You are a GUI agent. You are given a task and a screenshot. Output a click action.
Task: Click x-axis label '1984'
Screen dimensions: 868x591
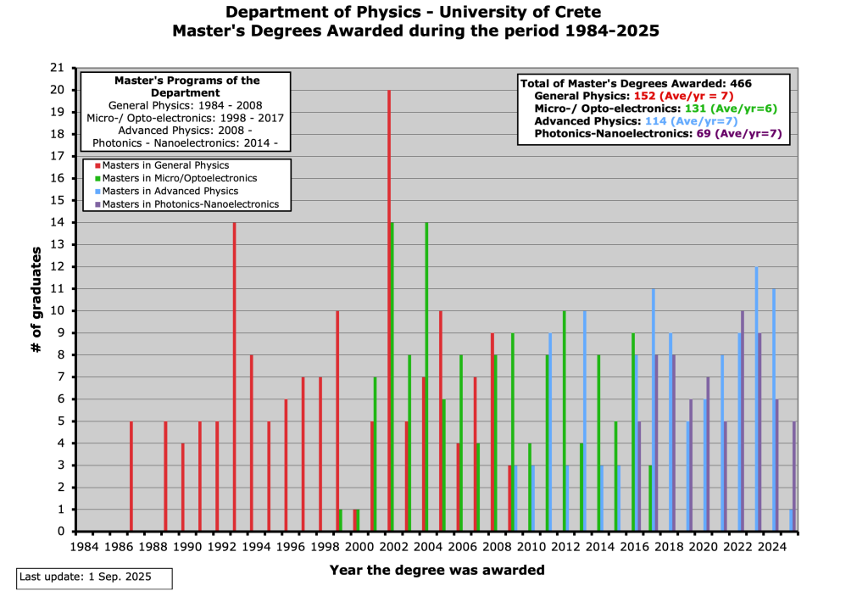[x=84, y=547]
